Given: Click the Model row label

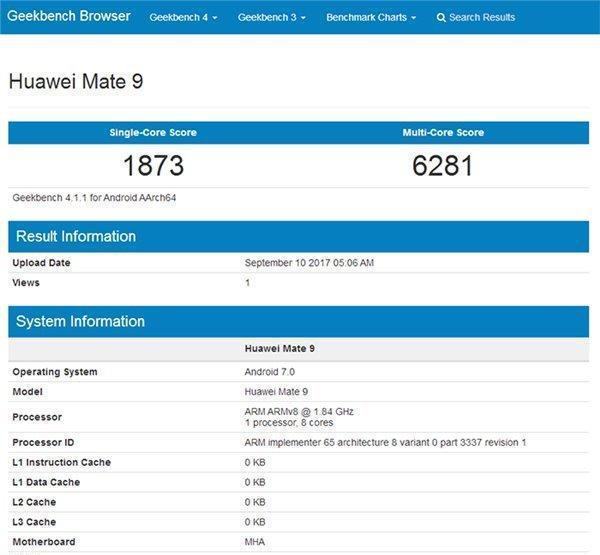Looking at the screenshot, I should [x=28, y=392].
